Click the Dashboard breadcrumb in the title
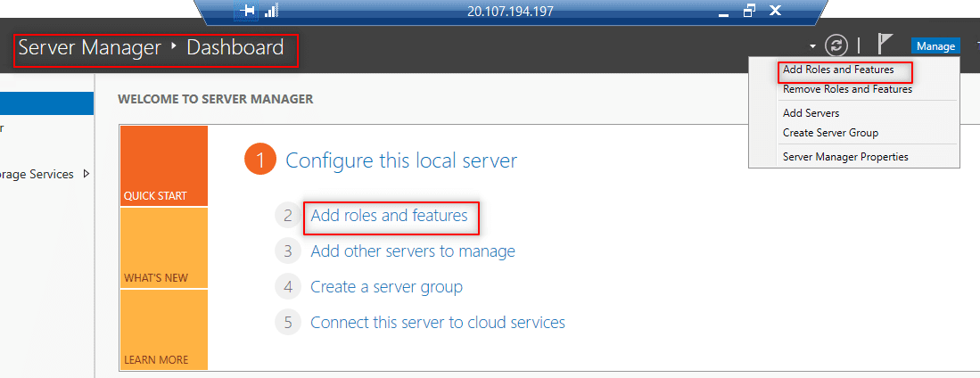 235,47
